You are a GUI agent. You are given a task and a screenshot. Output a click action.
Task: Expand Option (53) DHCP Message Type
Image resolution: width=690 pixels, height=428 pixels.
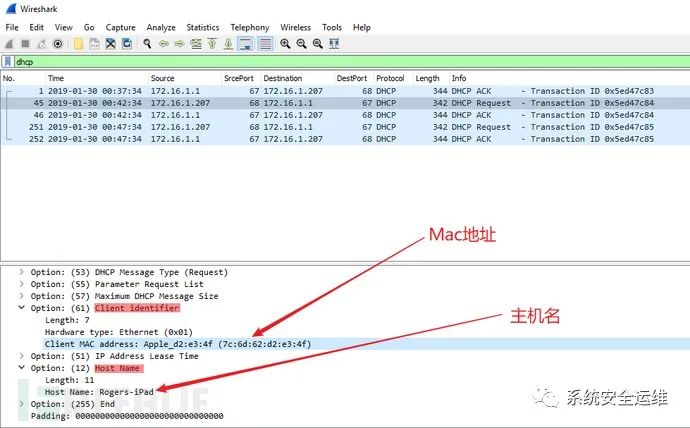tap(21, 272)
